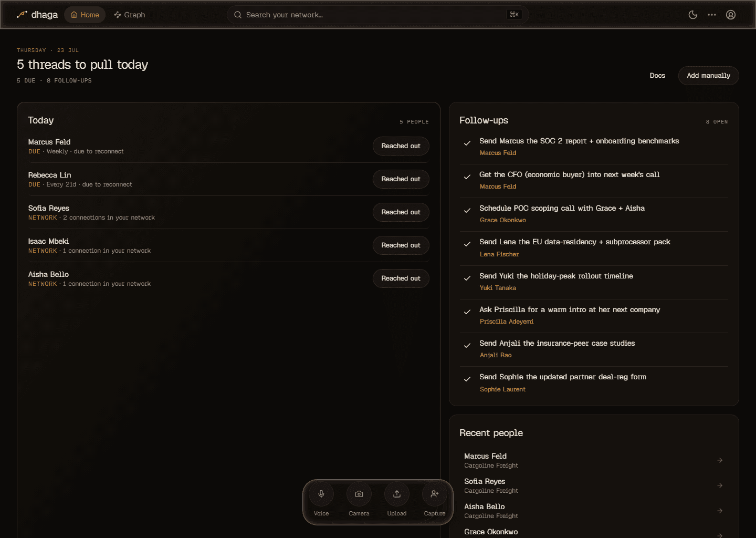The image size is (756, 538).
Task: Check off SOC 2 report follow-up
Action: tap(467, 143)
